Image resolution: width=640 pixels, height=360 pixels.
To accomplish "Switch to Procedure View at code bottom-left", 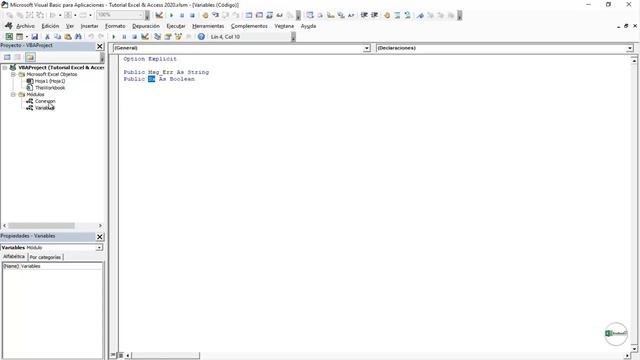I will [113, 356].
